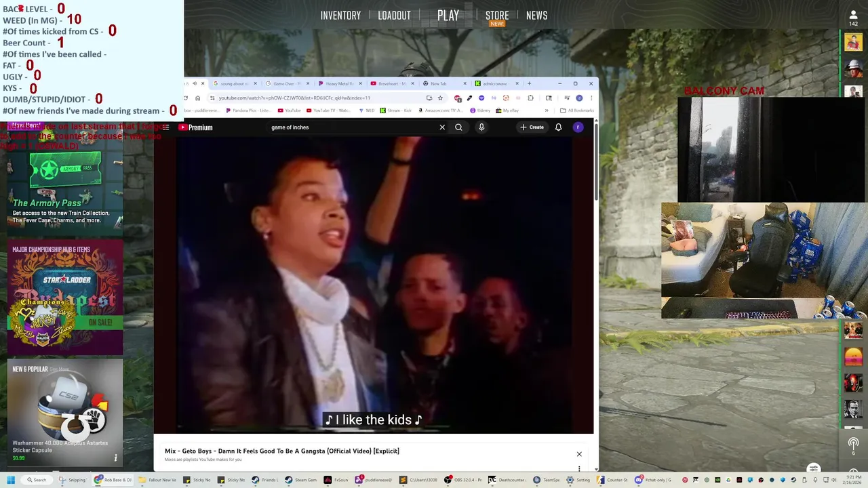Go to the Chrome home page icon
Screen dimensions: 868x488
tap(197, 98)
